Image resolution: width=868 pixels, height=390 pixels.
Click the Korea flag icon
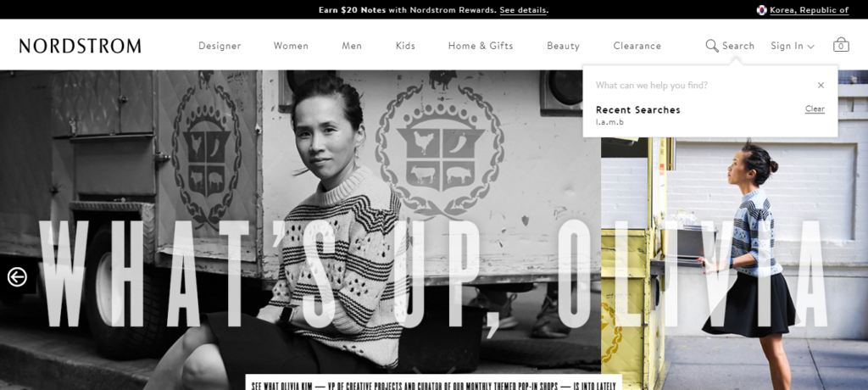pyautogui.click(x=762, y=10)
